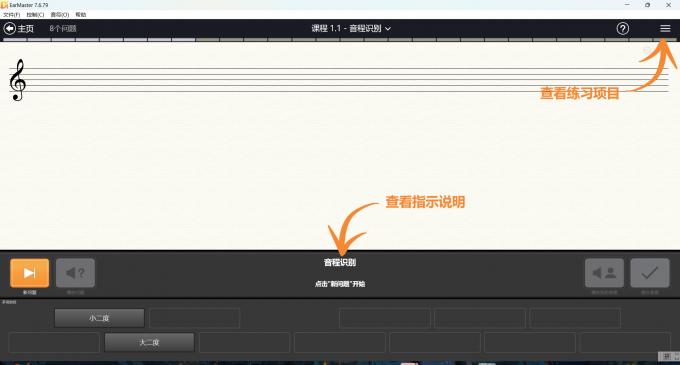
Task: Play my answer using the speaker-person button
Action: pos(604,273)
